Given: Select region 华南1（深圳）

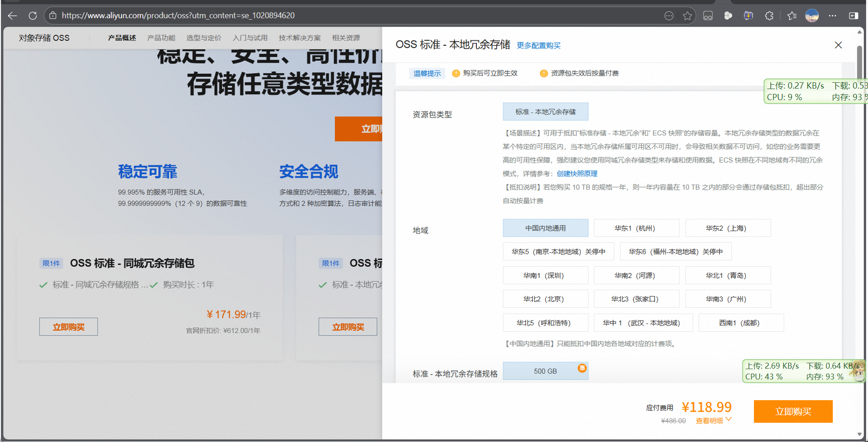Looking at the screenshot, I should coord(546,275).
